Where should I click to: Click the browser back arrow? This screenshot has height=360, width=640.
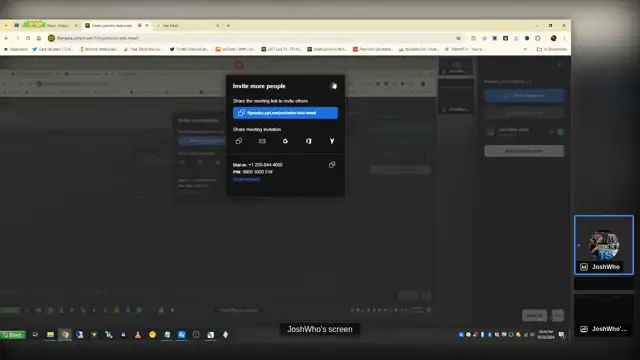tap(7, 38)
